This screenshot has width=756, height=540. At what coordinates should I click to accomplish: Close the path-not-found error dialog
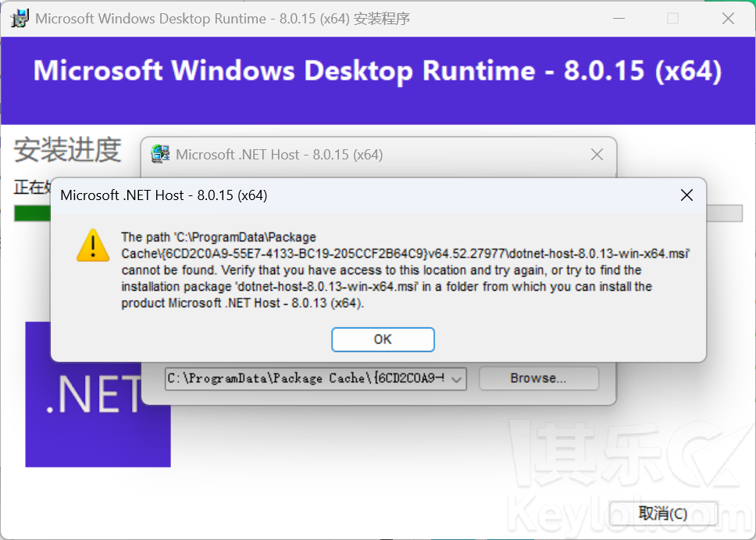point(686,195)
